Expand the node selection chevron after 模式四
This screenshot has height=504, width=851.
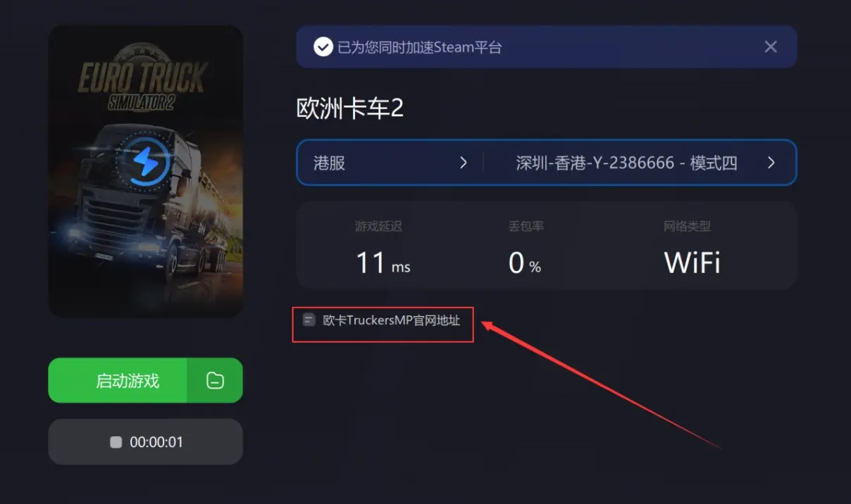point(771,163)
